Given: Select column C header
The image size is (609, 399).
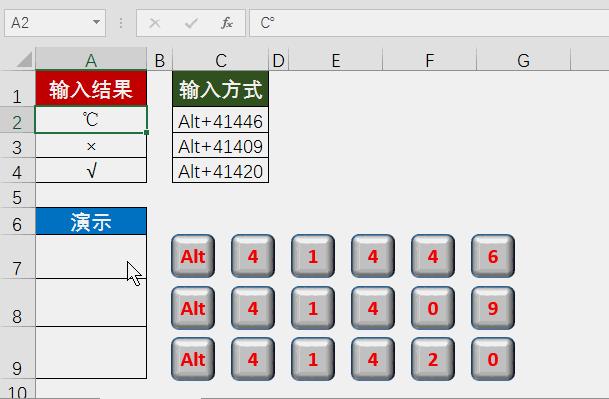Looking at the screenshot, I should (x=221, y=60).
